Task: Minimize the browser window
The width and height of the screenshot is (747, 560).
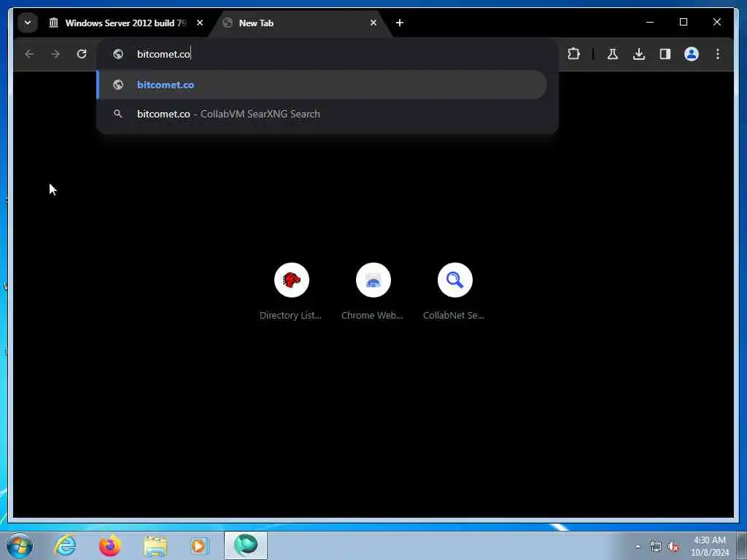Action: click(x=650, y=22)
